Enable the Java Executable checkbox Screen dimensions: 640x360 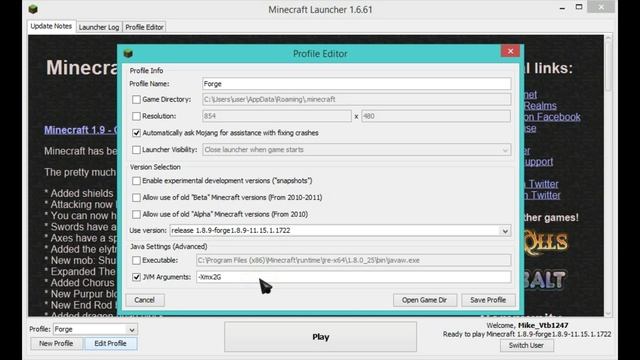[x=136, y=260]
